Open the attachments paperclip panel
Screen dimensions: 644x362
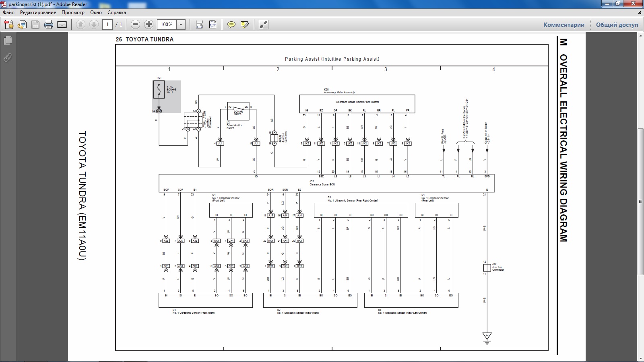pyautogui.click(x=8, y=58)
